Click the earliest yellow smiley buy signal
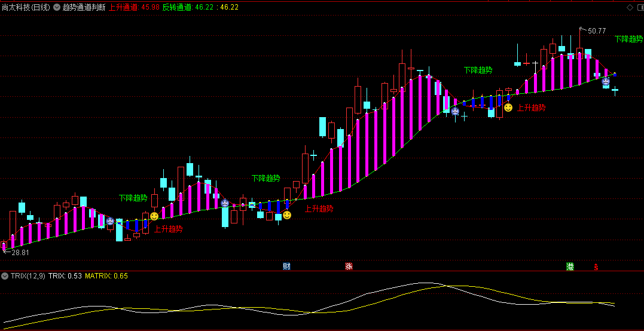The width and height of the screenshot is (644, 331). point(154,216)
